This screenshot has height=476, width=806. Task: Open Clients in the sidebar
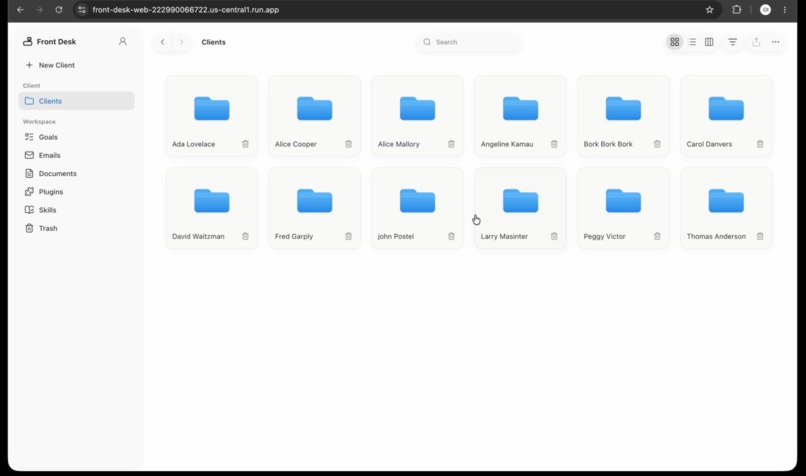point(77,101)
